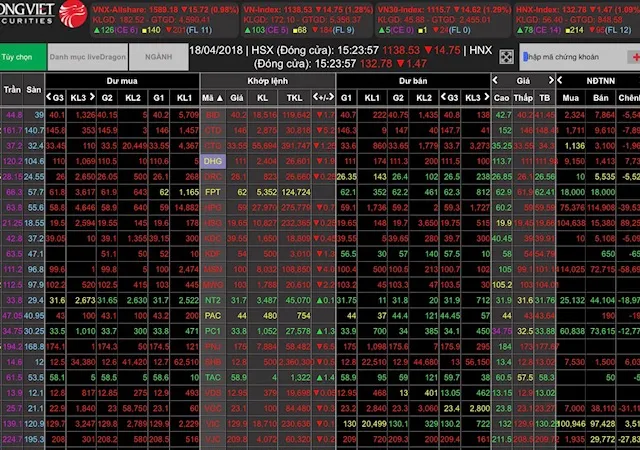Screen dimensions: 640x450
Task: Click right arrow after KL3 in Dư bán
Action: pos(487,97)
